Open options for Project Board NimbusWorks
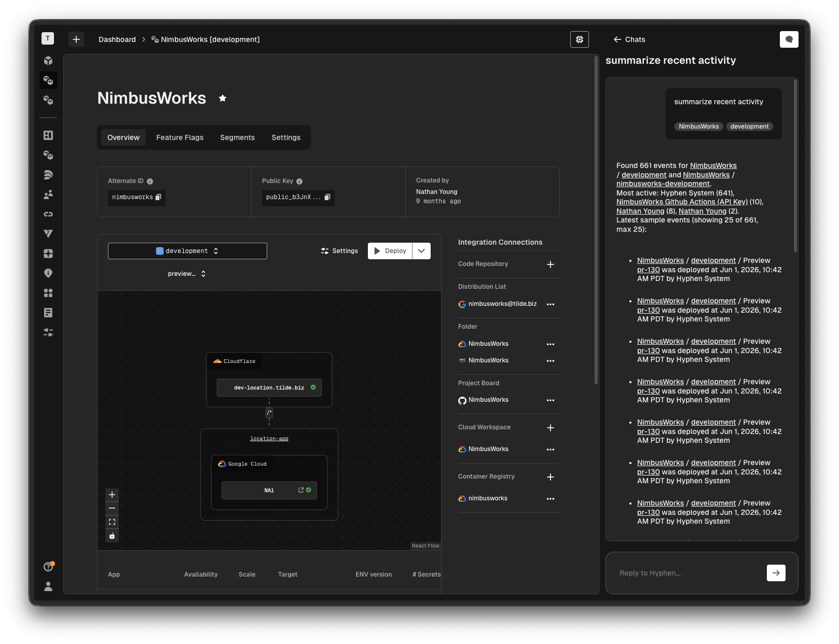Screen dimensions: 839x644 pos(551,400)
